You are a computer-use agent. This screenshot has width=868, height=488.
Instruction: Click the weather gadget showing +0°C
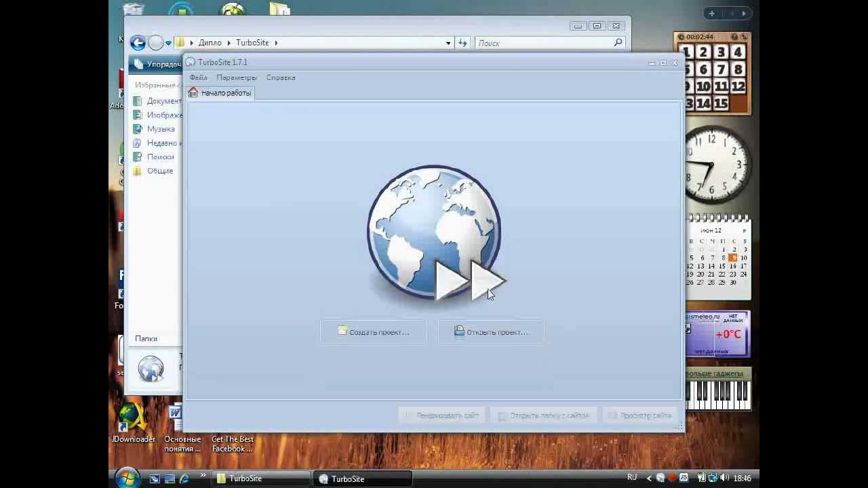coord(717,333)
